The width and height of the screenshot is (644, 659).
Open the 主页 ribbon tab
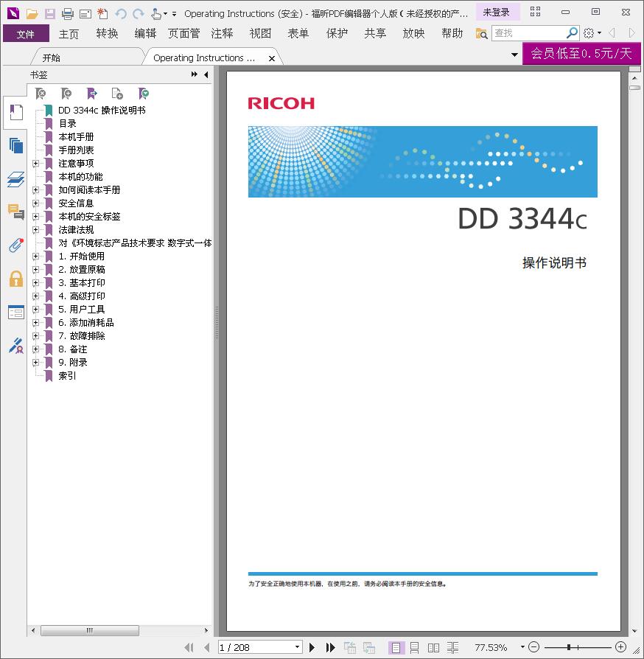69,34
